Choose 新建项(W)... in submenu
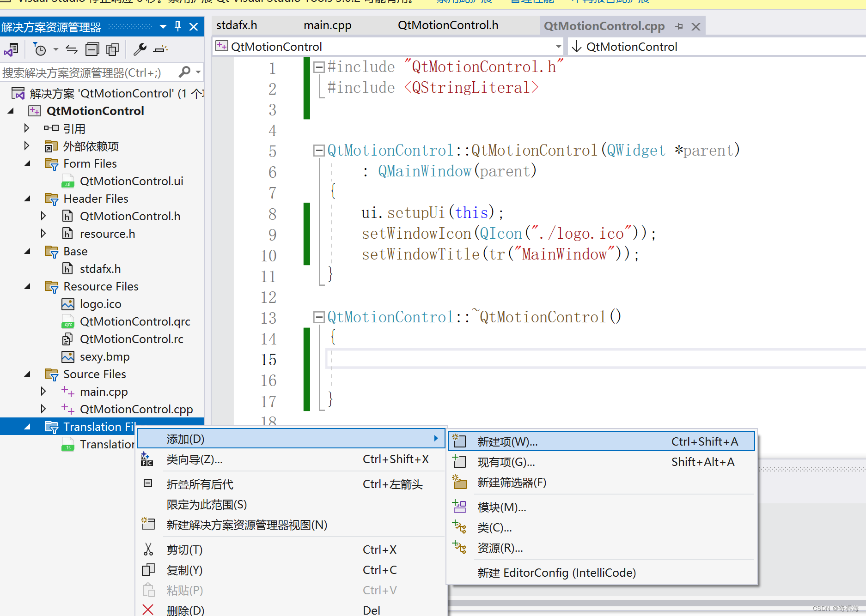The image size is (866, 616). (601, 441)
